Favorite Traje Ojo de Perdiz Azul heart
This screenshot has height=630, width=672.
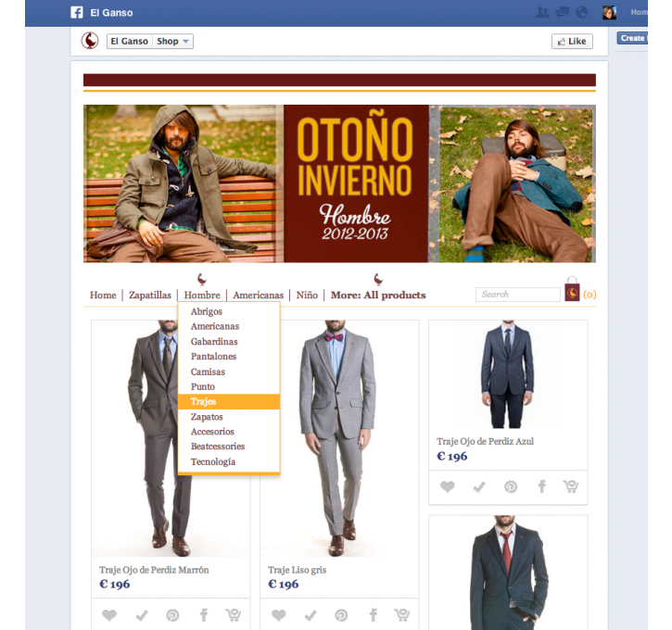coord(447,486)
